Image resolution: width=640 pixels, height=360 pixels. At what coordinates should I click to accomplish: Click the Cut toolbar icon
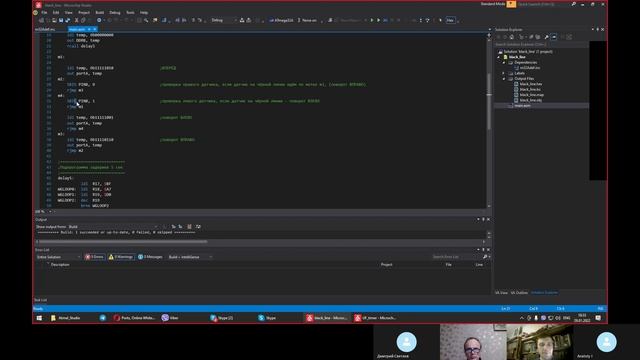(x=76, y=20)
